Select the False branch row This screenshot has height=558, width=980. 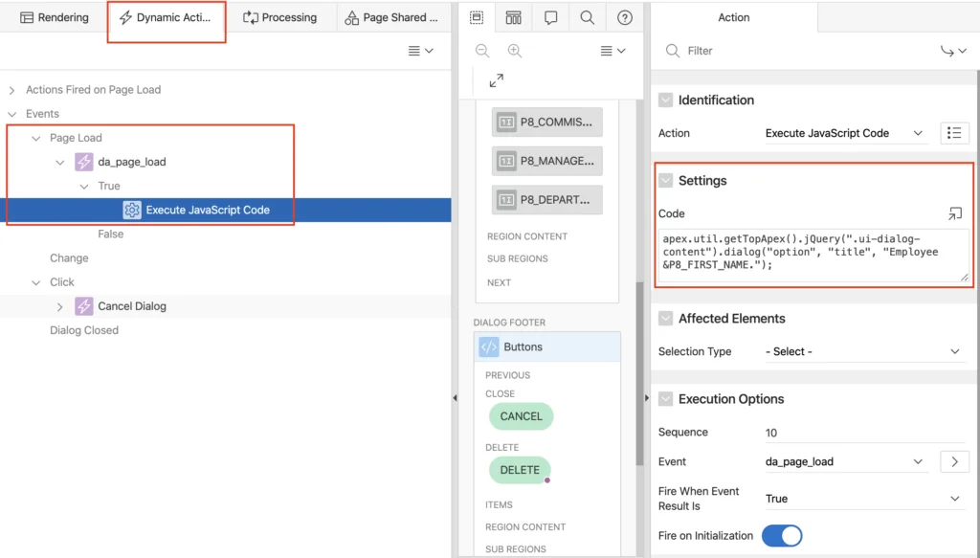(x=110, y=234)
